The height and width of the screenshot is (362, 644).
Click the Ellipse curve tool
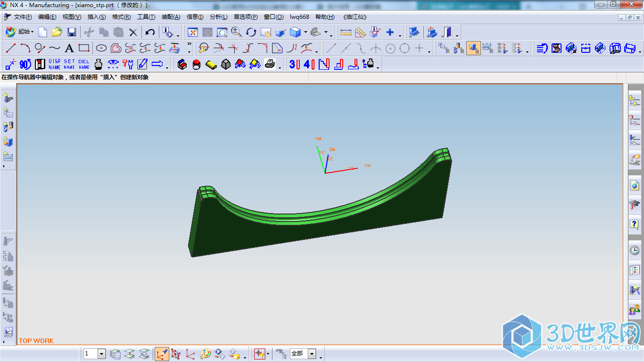[101, 48]
